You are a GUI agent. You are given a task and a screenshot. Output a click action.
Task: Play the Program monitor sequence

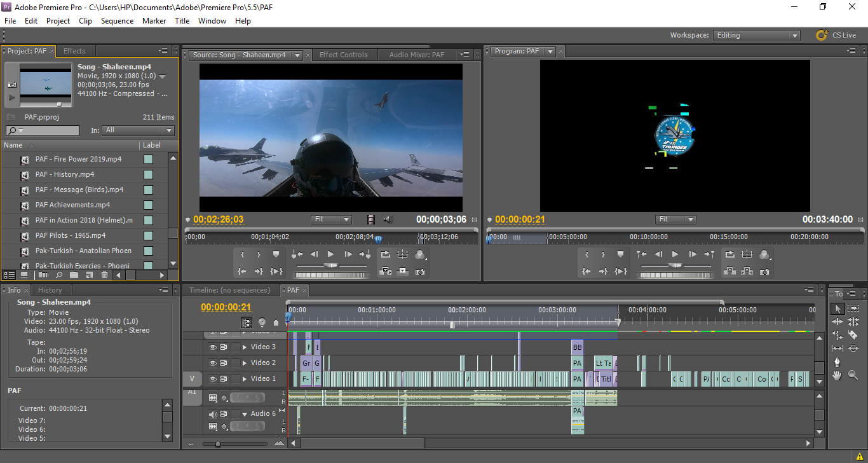[675, 254]
